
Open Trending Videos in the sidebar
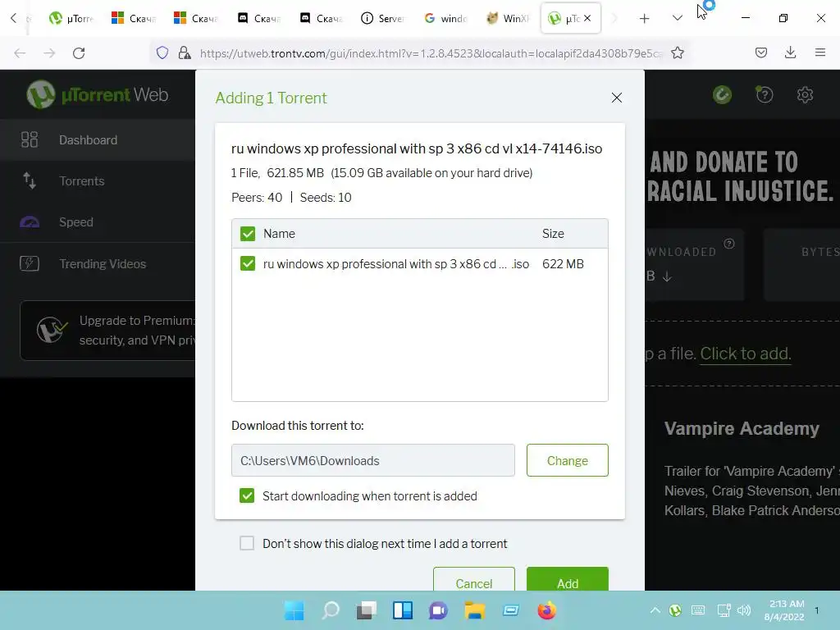click(98, 263)
